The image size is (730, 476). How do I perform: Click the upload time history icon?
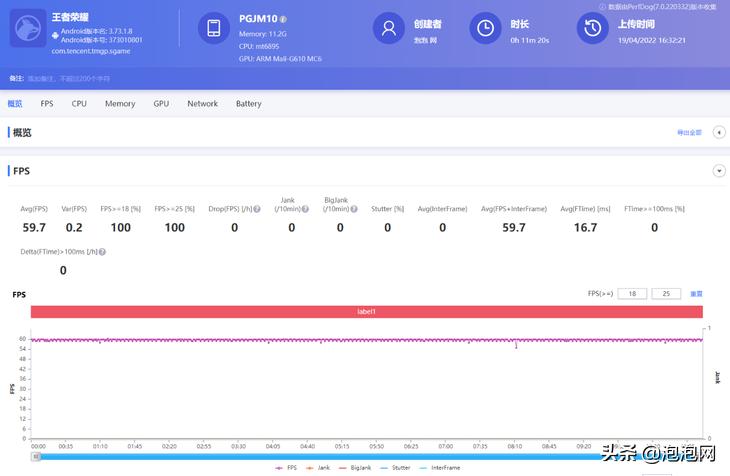coord(593,29)
